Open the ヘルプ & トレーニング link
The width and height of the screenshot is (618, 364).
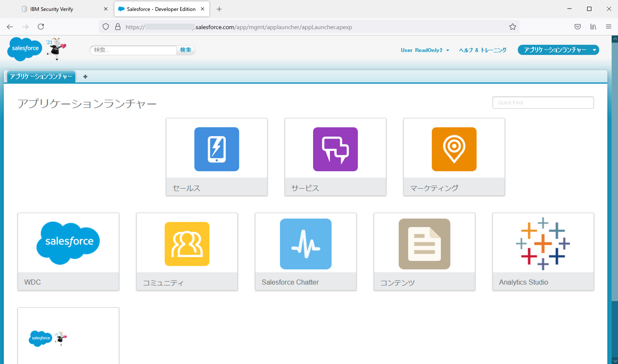[483, 50]
